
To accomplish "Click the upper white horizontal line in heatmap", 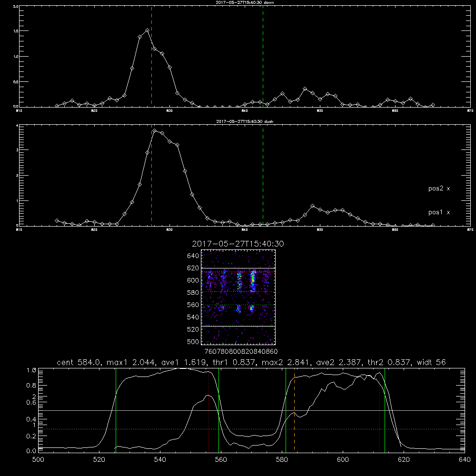I will pyautogui.click(x=238, y=268).
